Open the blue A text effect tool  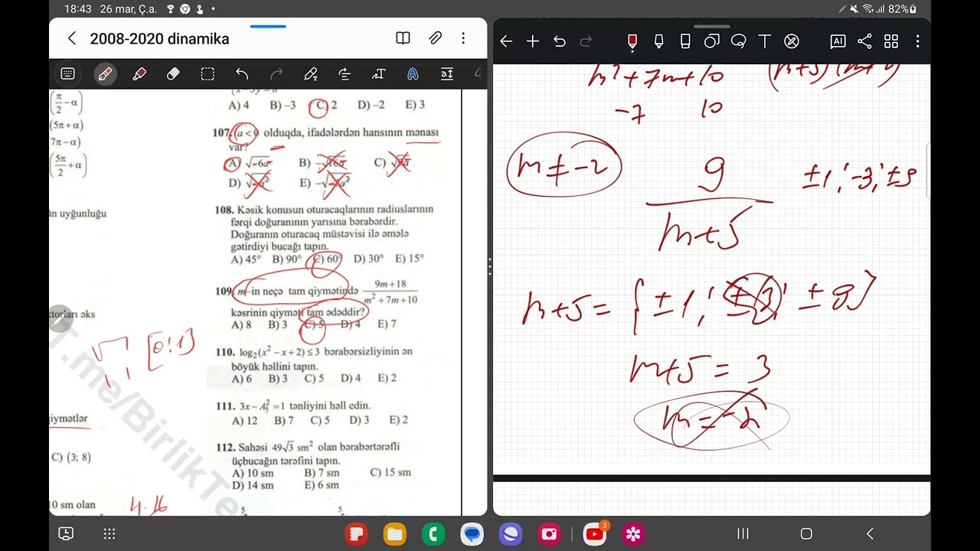coord(413,74)
